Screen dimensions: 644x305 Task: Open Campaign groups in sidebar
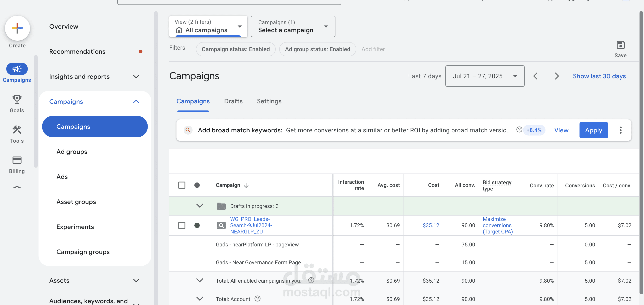[x=83, y=252]
